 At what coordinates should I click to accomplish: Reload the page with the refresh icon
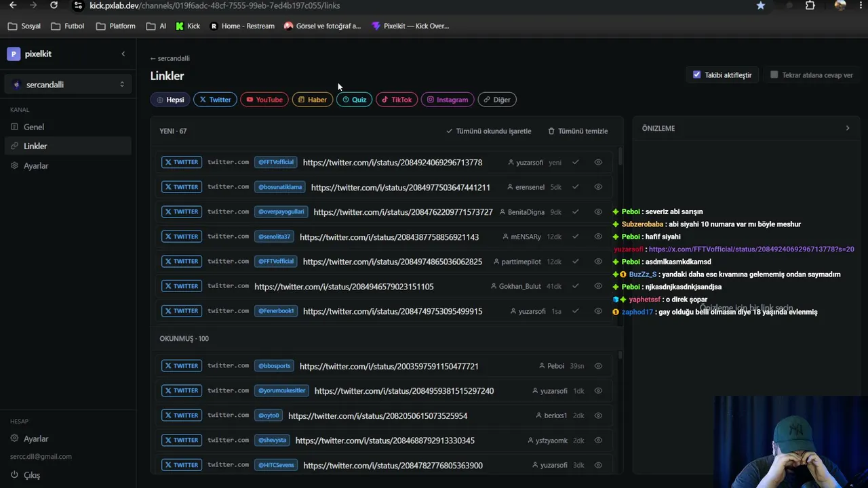point(54,5)
